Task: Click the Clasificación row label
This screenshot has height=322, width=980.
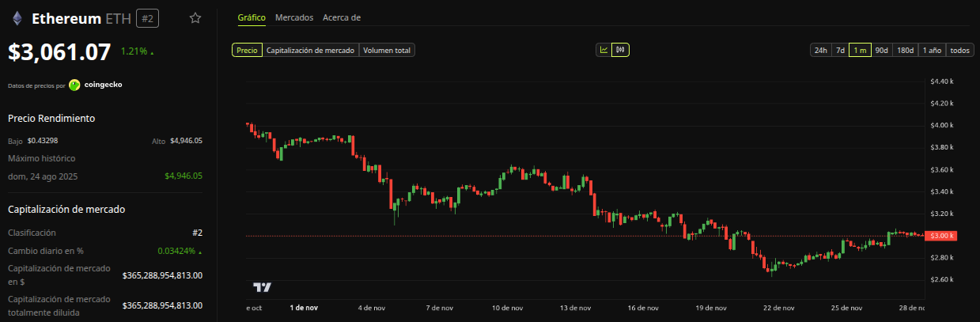Action: [32, 233]
